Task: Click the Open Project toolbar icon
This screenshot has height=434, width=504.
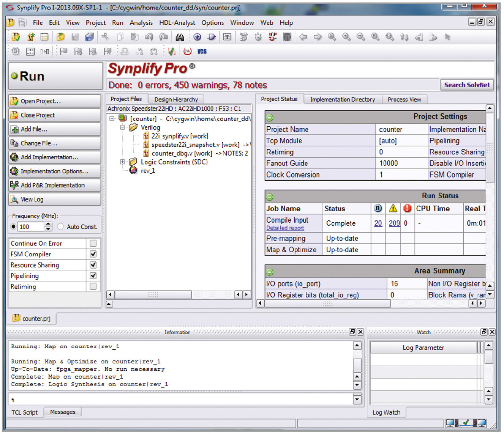Action: tap(16, 37)
